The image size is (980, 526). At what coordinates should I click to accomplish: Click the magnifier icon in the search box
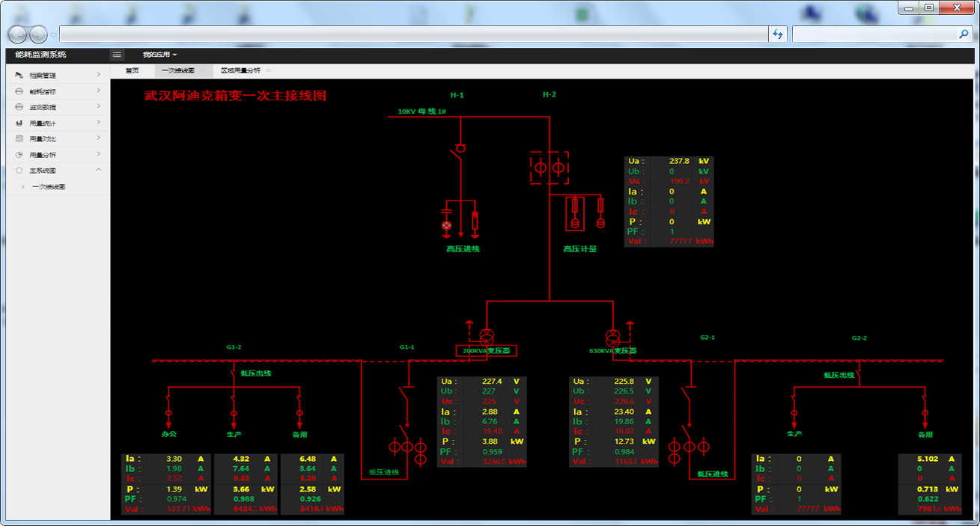click(x=964, y=34)
